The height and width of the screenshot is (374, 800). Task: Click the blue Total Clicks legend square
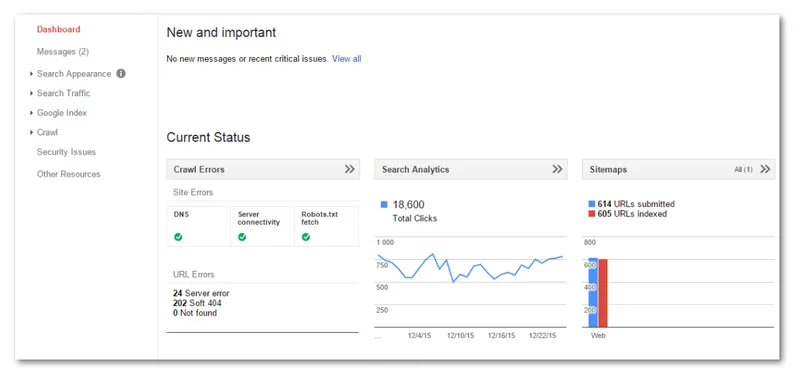coord(384,205)
